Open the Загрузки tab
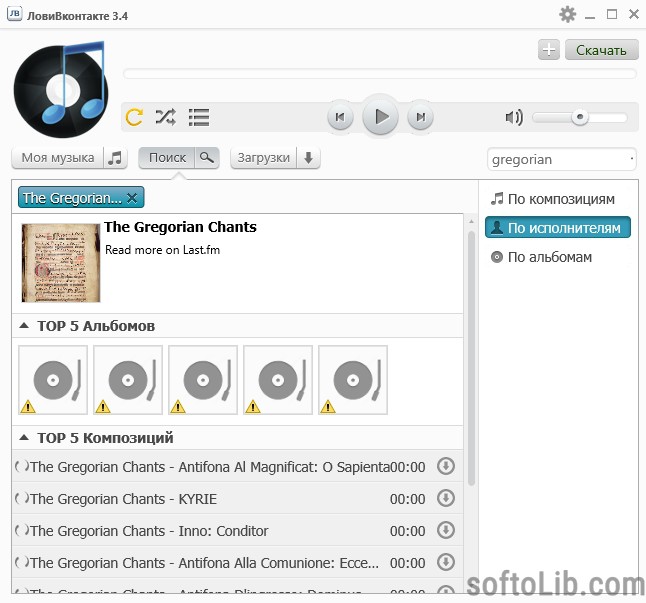The image size is (646, 603). [264, 158]
